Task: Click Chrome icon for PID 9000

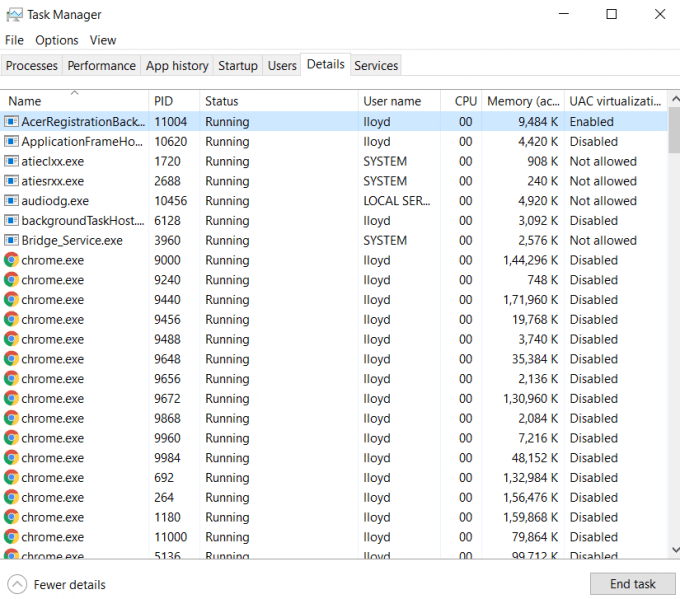Action: pyautogui.click(x=11, y=260)
